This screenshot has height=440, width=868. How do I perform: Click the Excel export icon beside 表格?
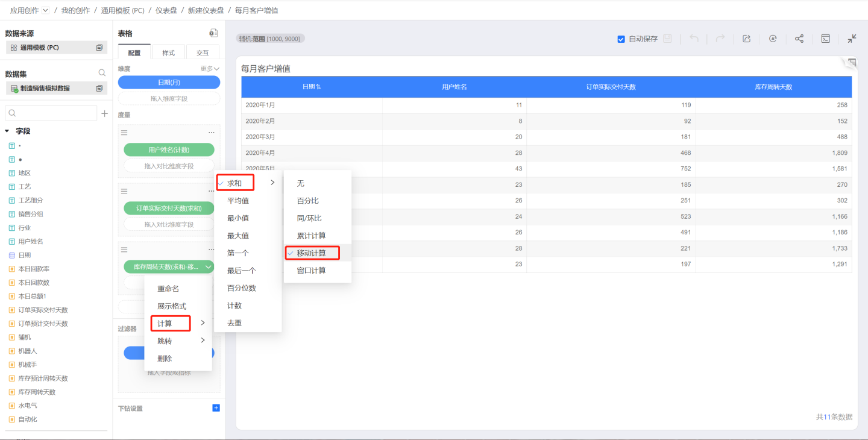point(213,33)
